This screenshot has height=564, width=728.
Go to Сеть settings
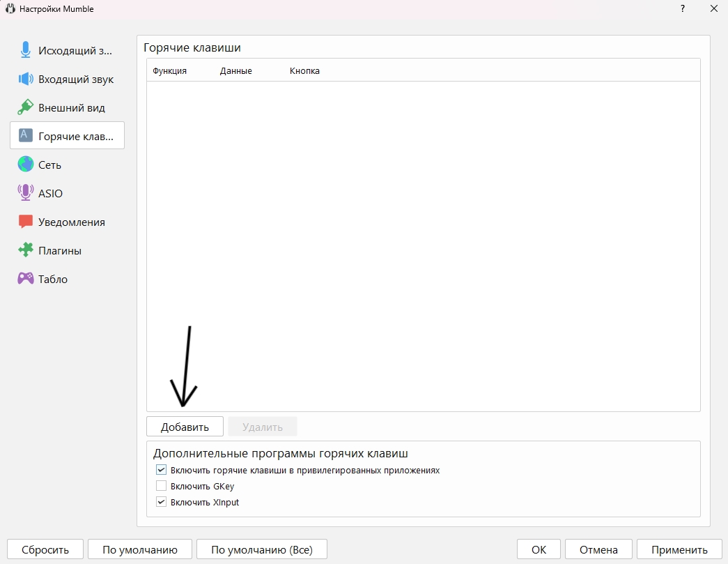click(x=68, y=165)
